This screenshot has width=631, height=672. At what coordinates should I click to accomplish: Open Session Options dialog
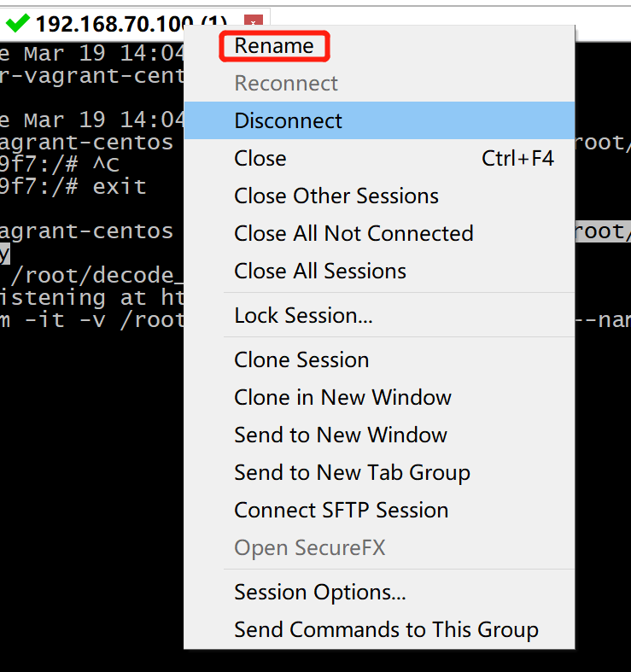point(320,593)
